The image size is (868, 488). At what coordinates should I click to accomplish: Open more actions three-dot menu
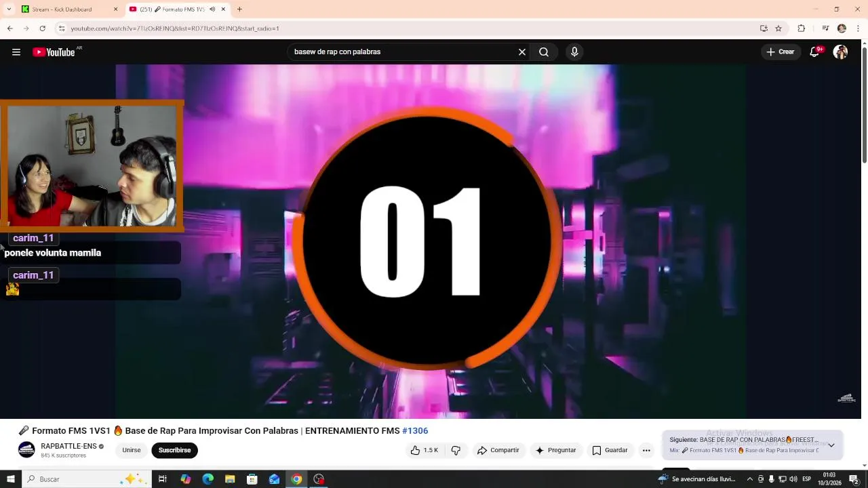pyautogui.click(x=646, y=450)
